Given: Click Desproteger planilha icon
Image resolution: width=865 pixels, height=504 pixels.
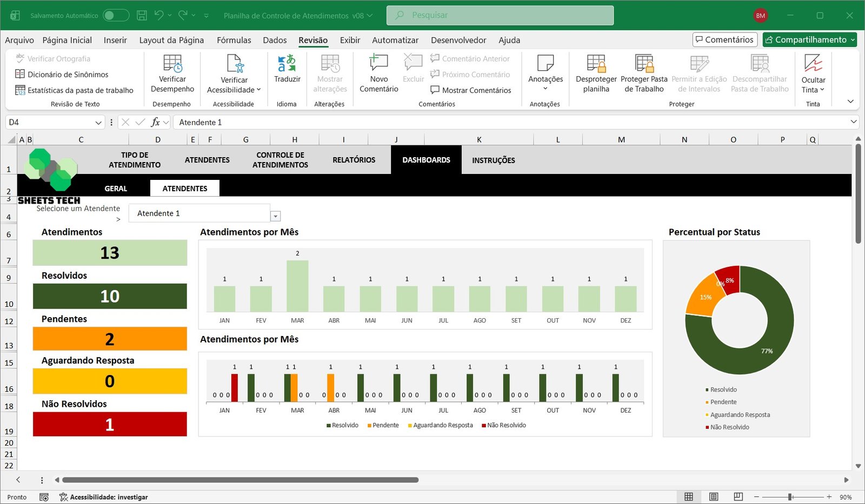Looking at the screenshot, I should (x=596, y=65).
